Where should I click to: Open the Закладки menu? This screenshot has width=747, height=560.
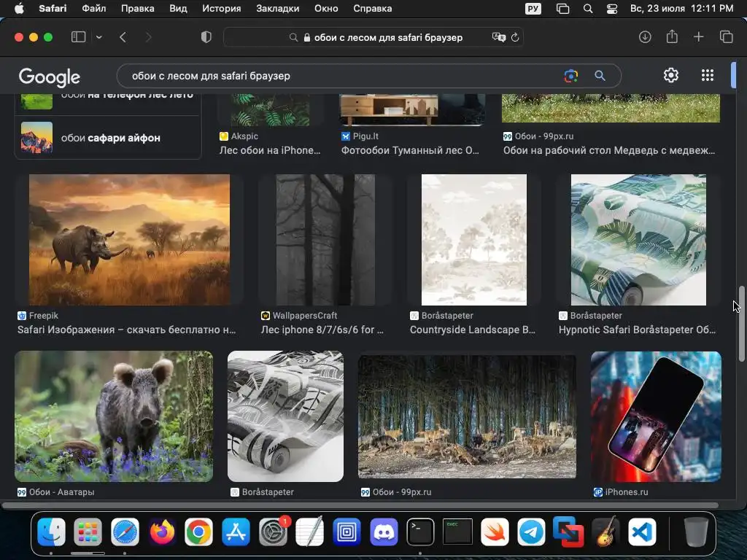pyautogui.click(x=278, y=9)
